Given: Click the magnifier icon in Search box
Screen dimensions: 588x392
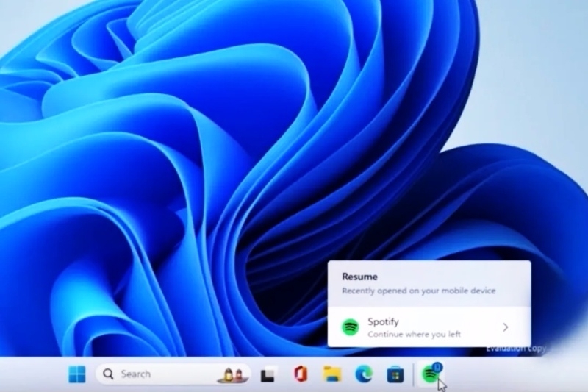Looking at the screenshot, I should tap(108, 374).
